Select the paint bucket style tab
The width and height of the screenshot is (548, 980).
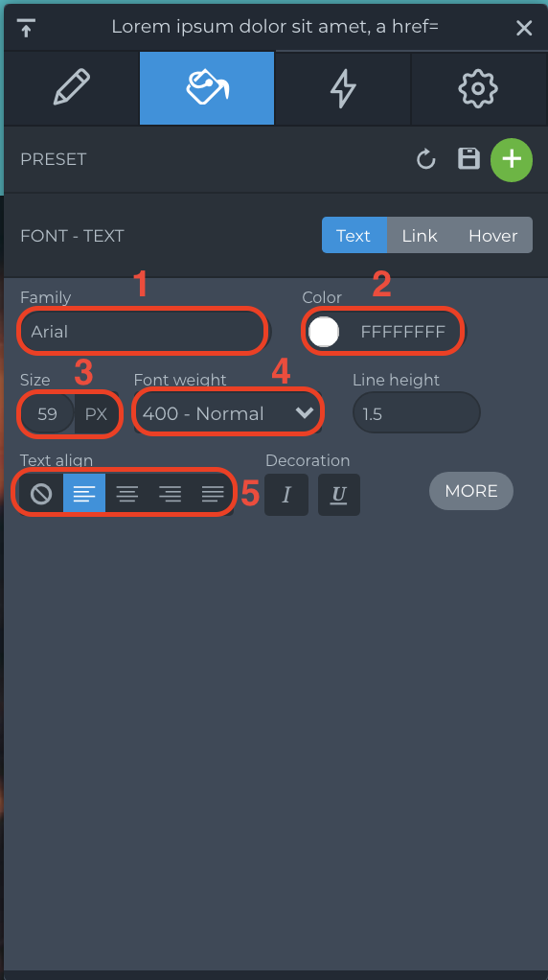pos(207,88)
